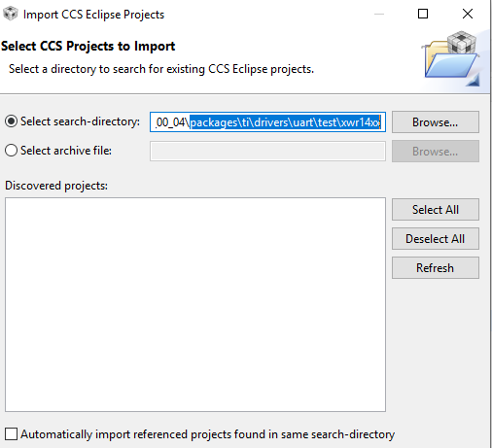Click the import folder wizard banner image
This screenshot has height=448, width=492.
(x=451, y=58)
